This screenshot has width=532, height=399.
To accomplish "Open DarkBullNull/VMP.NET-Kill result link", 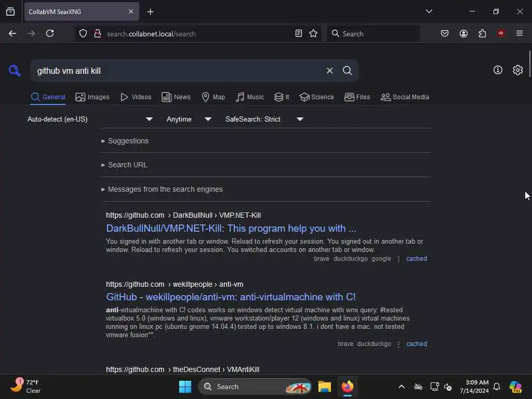I will point(231,229).
